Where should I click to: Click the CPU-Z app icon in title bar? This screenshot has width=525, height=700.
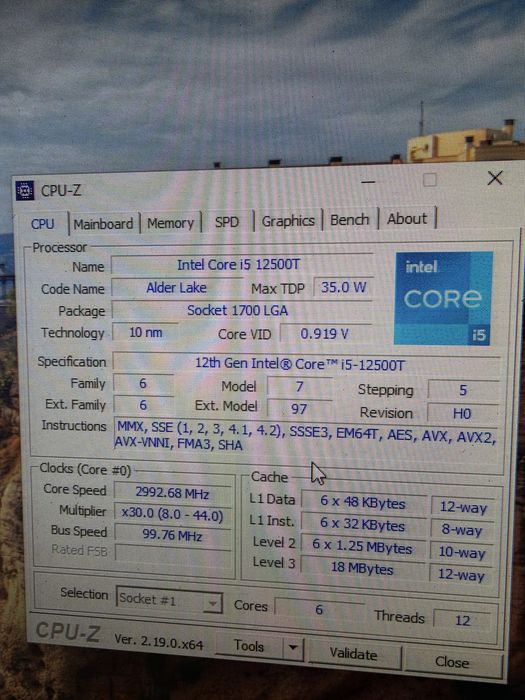pyautogui.click(x=25, y=191)
